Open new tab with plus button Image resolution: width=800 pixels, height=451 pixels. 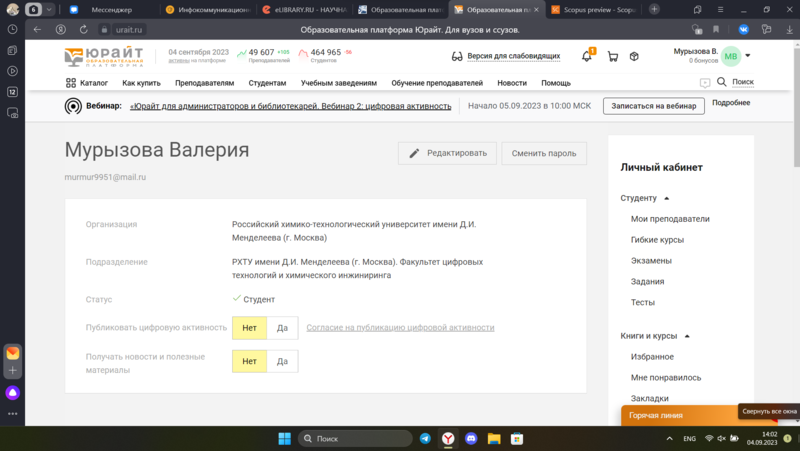click(x=654, y=9)
